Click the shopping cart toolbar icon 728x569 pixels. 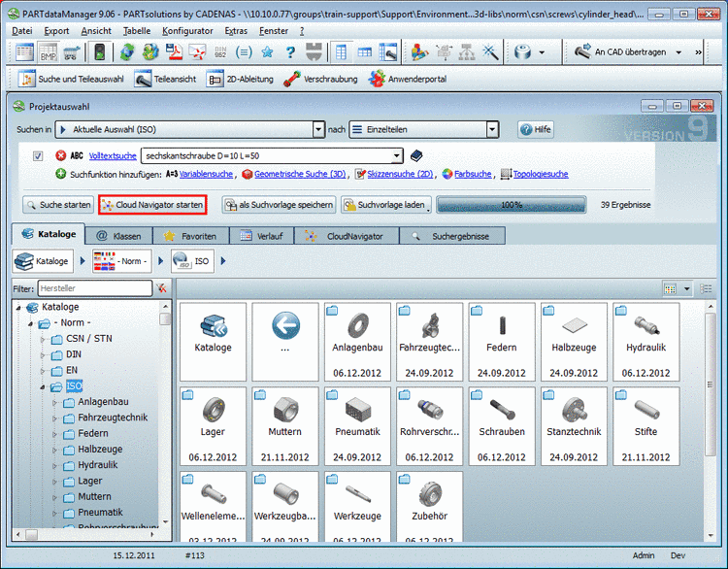(72, 52)
